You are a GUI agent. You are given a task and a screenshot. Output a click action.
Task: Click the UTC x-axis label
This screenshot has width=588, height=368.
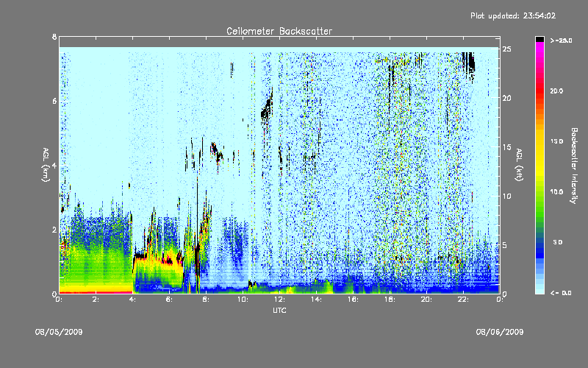pyautogui.click(x=279, y=310)
